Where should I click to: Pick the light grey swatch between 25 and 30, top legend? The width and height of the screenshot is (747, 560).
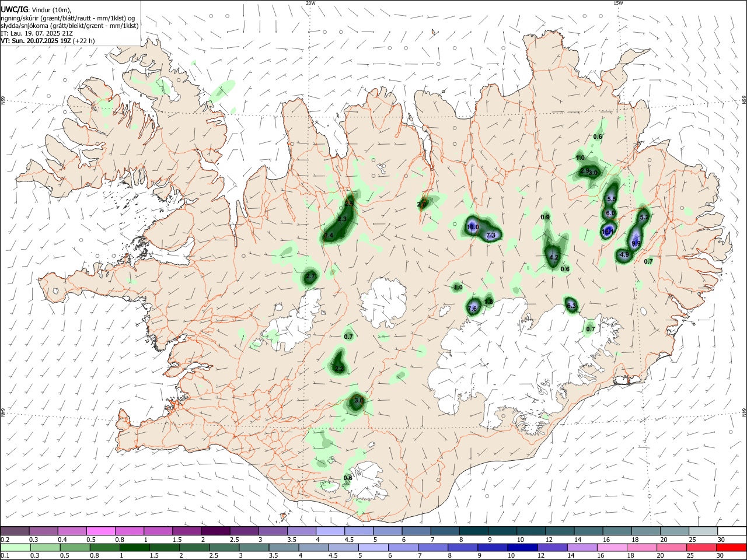coord(703,531)
